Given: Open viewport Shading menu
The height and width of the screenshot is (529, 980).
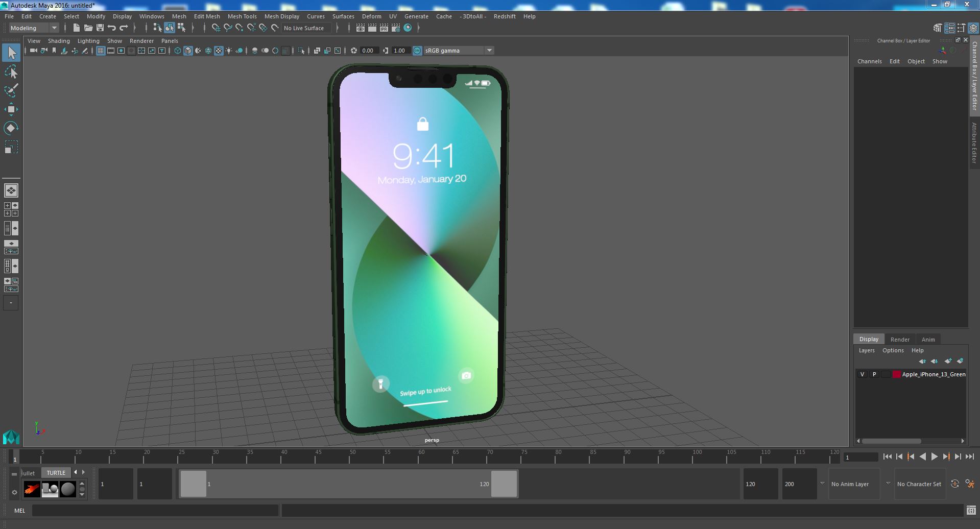Looking at the screenshot, I should [59, 41].
